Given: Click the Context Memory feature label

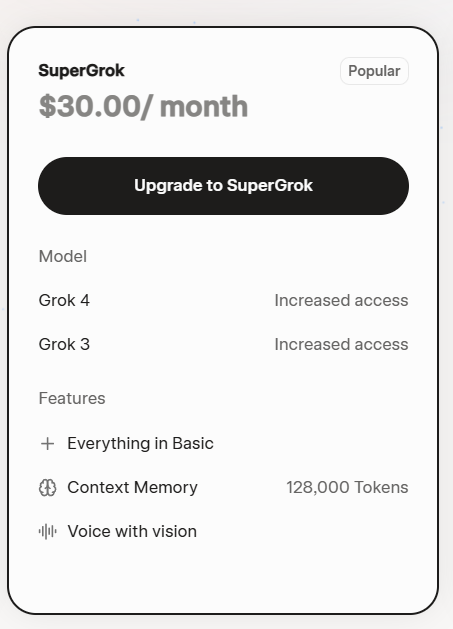Looking at the screenshot, I should tap(132, 488).
